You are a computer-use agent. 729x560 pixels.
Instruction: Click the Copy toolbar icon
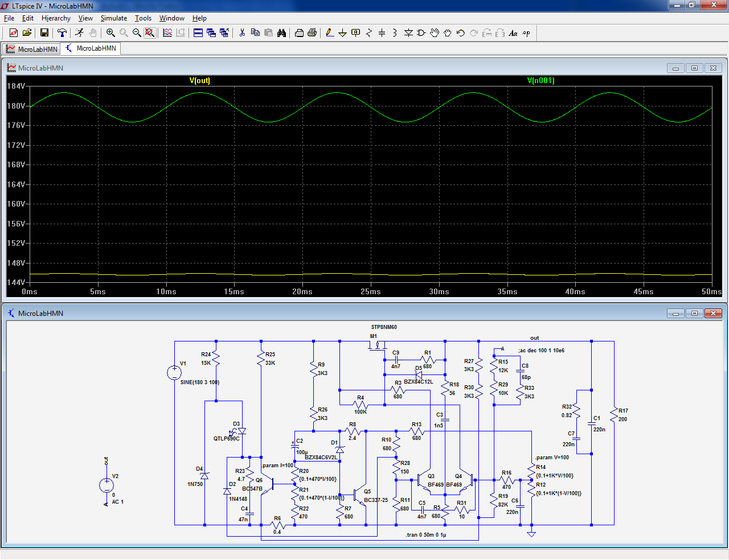(x=255, y=33)
